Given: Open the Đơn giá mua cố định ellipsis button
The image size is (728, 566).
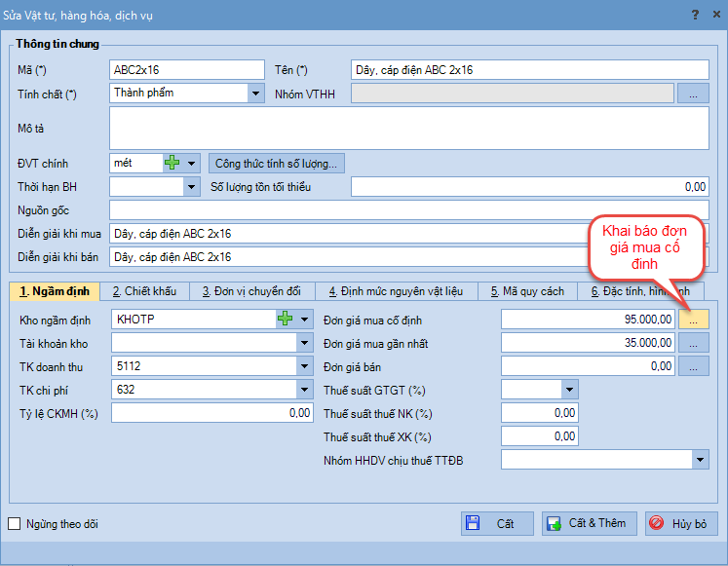Looking at the screenshot, I should (693, 320).
